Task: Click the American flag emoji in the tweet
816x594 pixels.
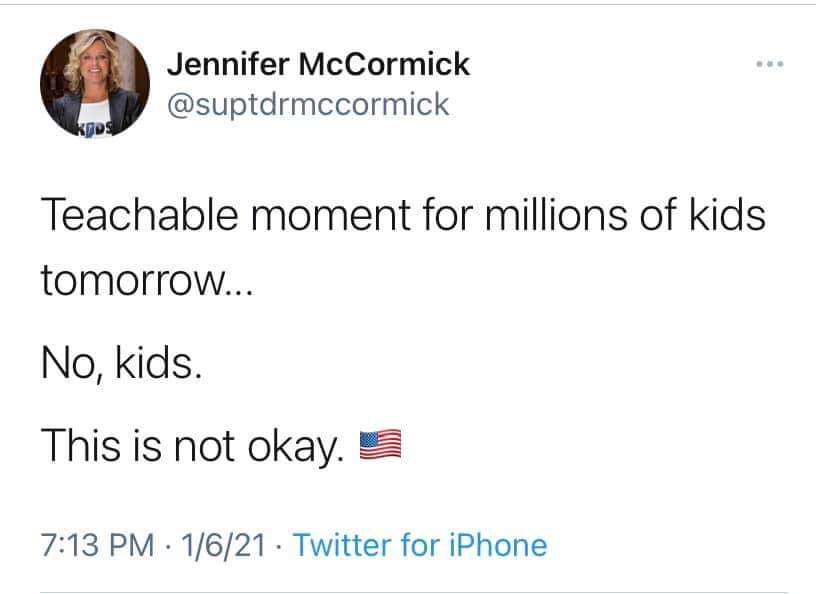Action: [380, 445]
